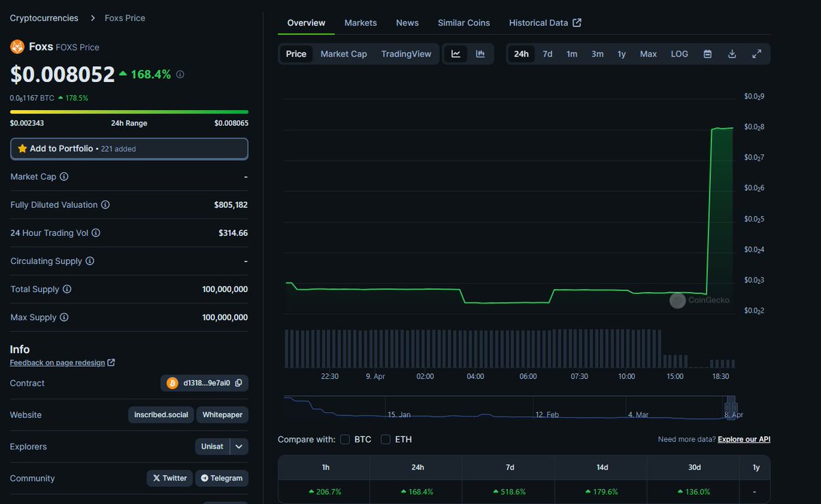Screen dimensions: 821x504
Task: Open the Twitter community link
Action: tap(170, 478)
